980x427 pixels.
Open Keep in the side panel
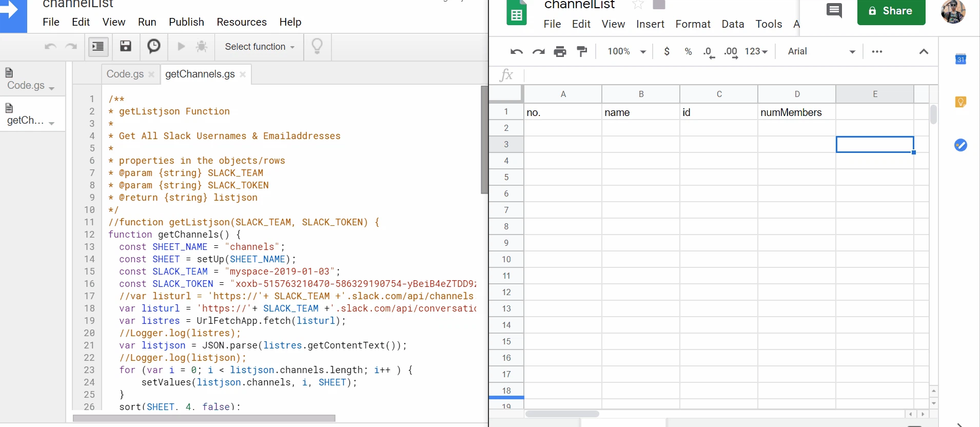961,102
